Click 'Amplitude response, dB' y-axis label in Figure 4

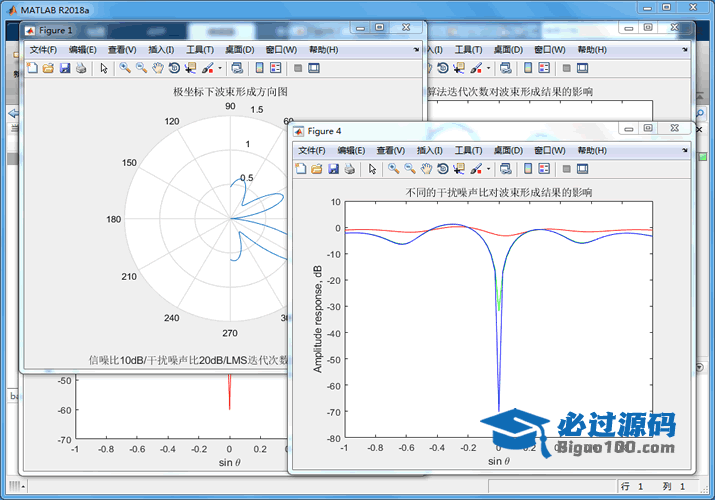pyautogui.click(x=317, y=319)
